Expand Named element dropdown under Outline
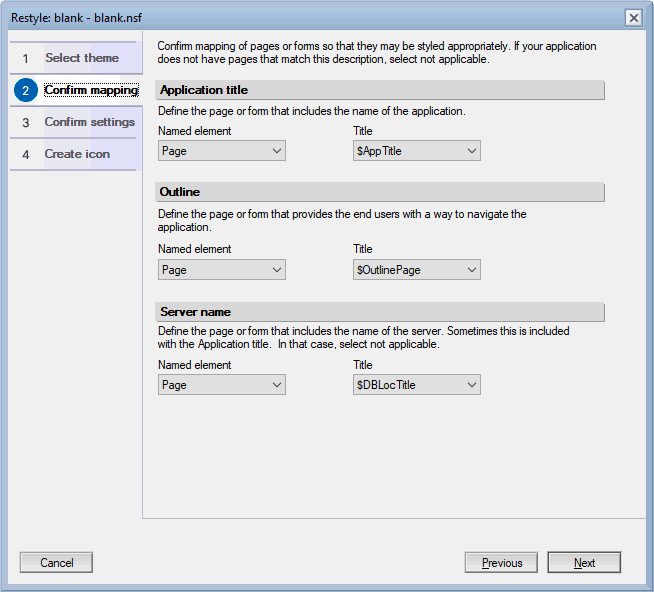 (x=221, y=270)
